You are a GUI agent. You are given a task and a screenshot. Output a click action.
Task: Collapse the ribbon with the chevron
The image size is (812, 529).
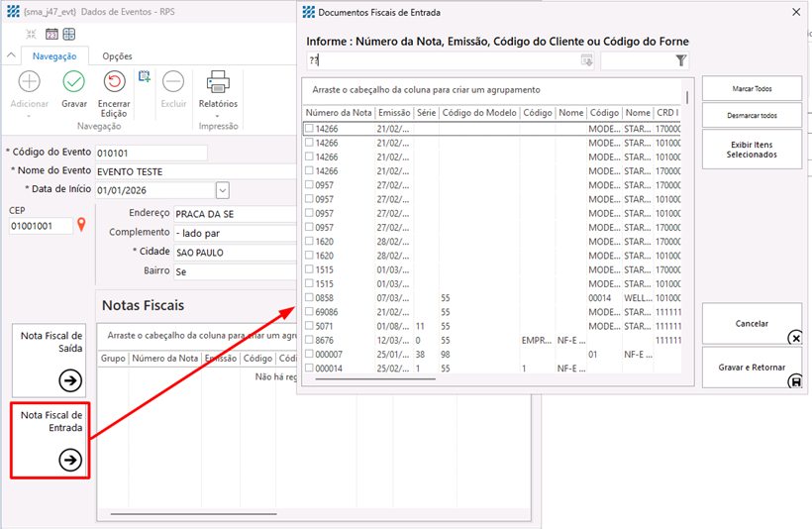point(11,56)
